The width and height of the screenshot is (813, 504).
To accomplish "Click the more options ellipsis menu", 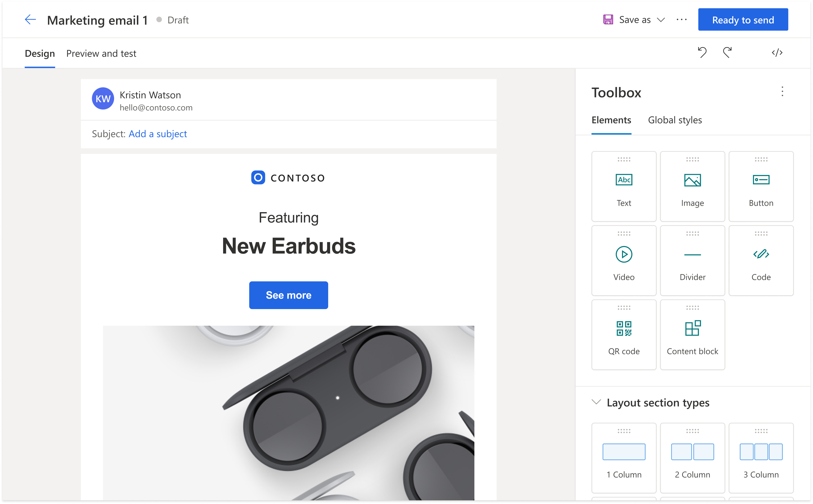I will pyautogui.click(x=682, y=19).
